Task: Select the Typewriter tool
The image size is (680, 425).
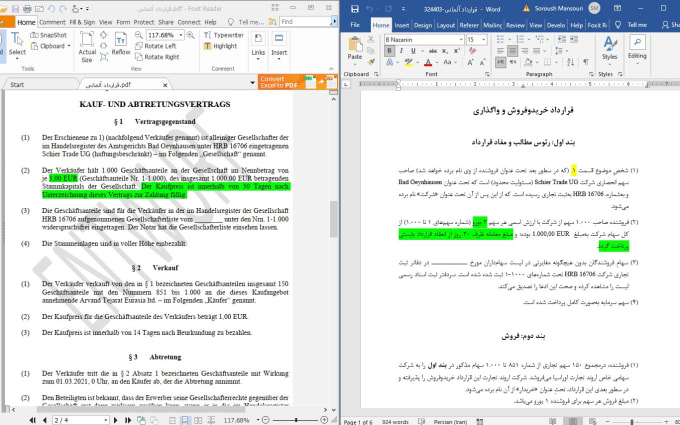Action: pyautogui.click(x=226, y=33)
